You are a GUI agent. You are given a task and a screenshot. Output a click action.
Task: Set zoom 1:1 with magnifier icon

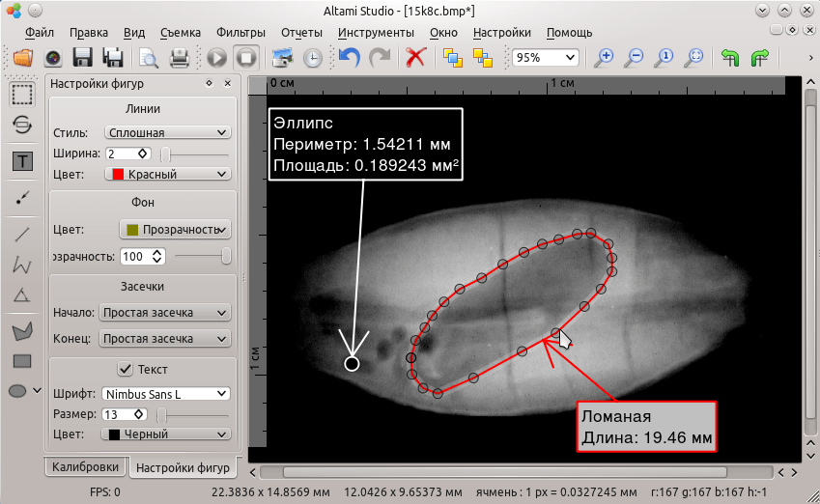coord(664,58)
